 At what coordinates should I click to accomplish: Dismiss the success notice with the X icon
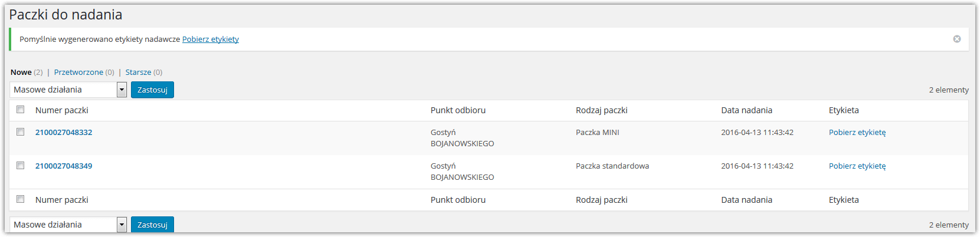pos(957,39)
